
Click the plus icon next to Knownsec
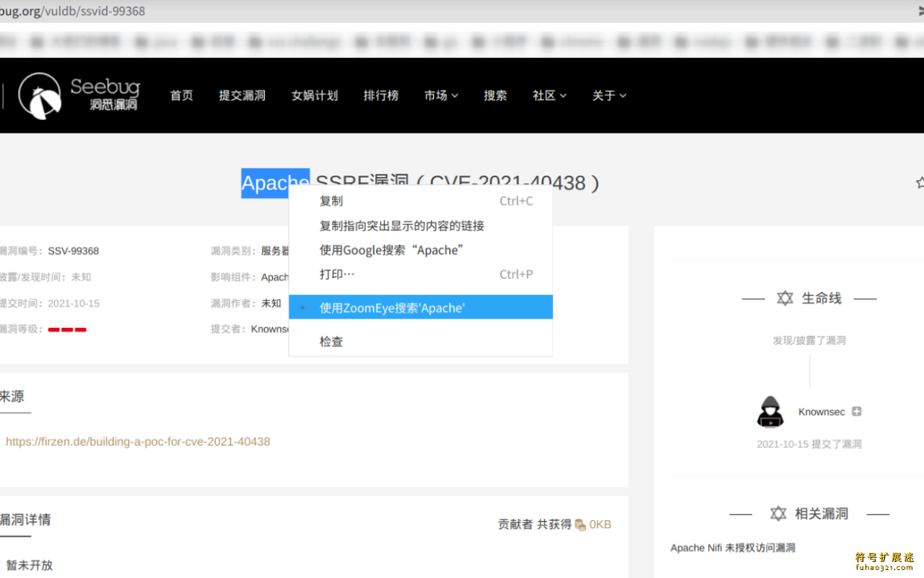pos(856,412)
